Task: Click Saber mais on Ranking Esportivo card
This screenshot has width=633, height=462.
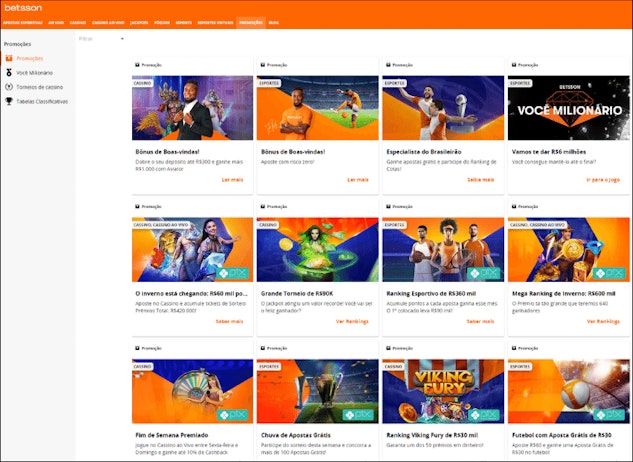Action: click(x=480, y=321)
